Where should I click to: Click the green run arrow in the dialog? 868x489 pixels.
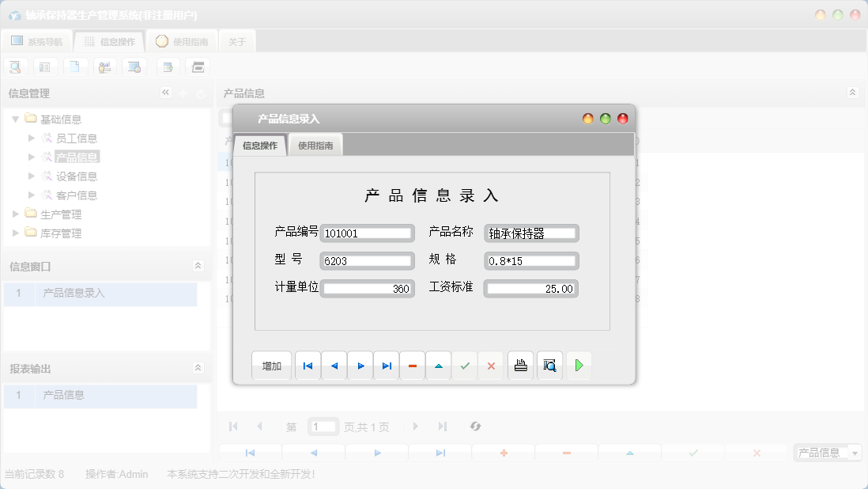[x=579, y=365]
